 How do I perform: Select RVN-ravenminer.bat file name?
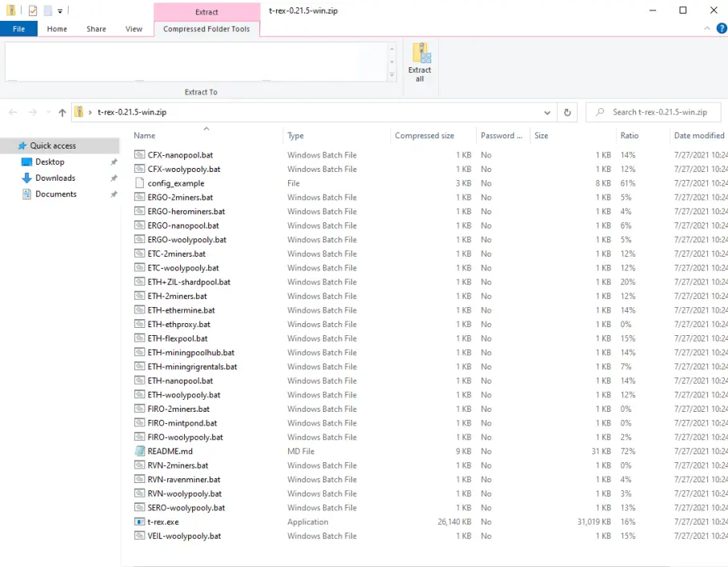click(x=184, y=479)
